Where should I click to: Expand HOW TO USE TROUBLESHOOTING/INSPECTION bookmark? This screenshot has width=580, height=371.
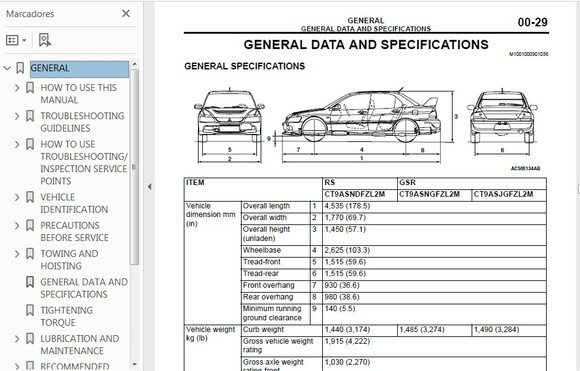coord(17,144)
